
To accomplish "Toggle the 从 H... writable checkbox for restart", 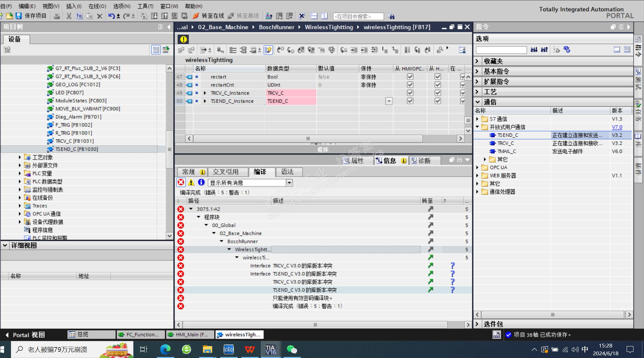I will [438, 77].
